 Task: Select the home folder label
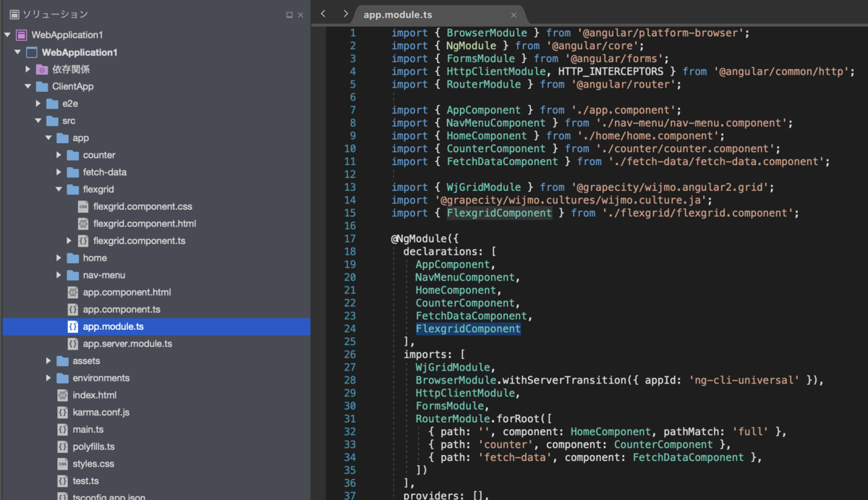[95, 258]
